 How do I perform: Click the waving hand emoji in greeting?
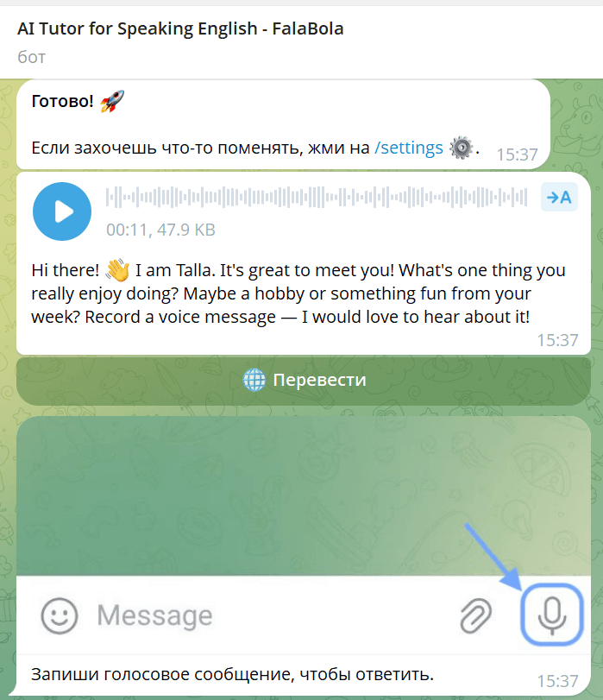[118, 270]
